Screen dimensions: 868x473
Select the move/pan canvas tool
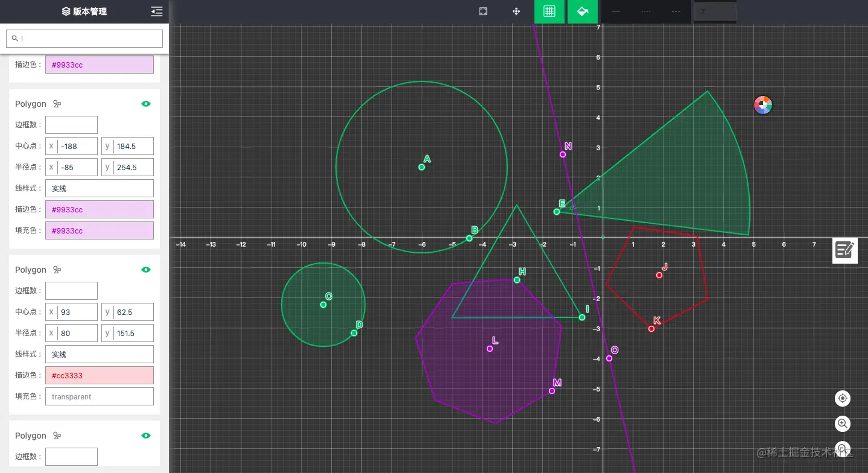pyautogui.click(x=516, y=11)
